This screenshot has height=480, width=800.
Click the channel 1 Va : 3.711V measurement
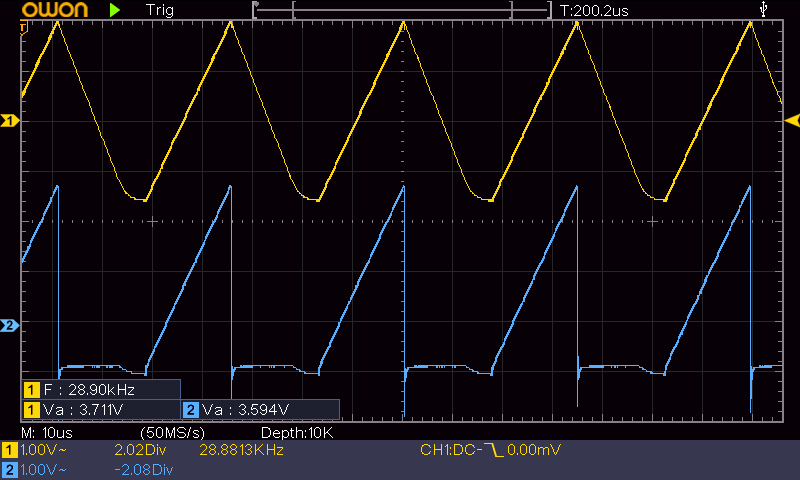point(83,410)
